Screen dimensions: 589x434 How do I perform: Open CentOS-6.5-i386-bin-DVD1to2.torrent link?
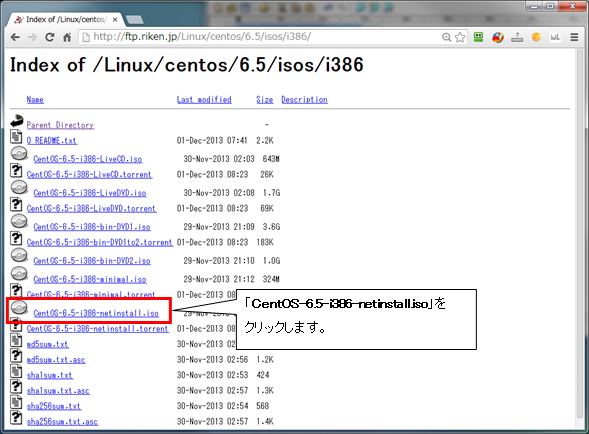pyautogui.click(x=100, y=242)
